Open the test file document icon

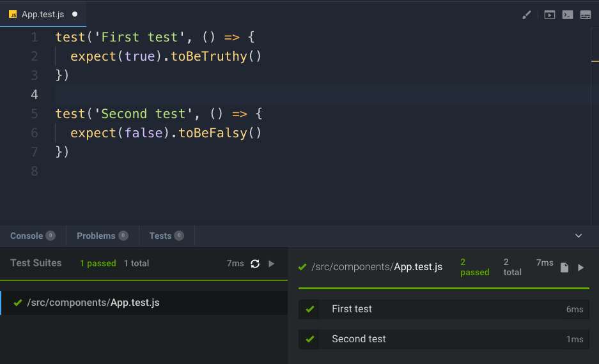pos(564,268)
